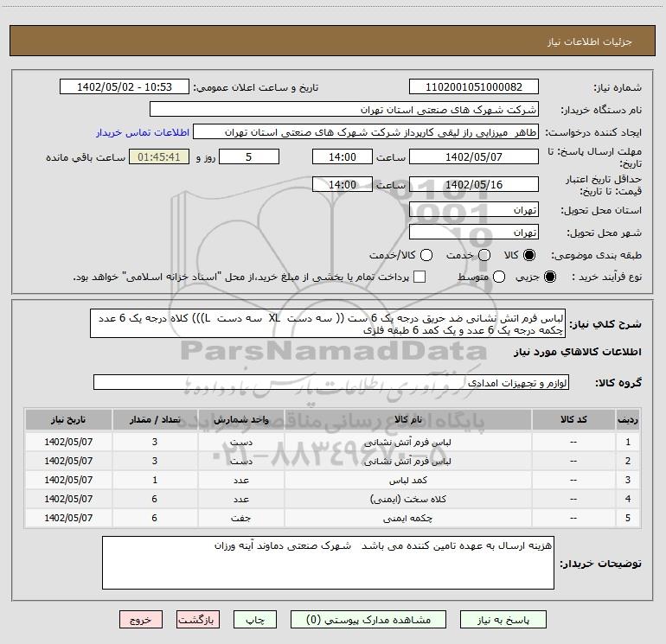Click the بازگشت back button
Screen dimensions: 666x644
coord(198,620)
